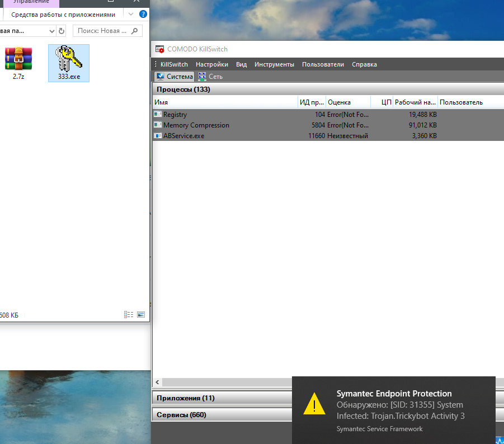The image size is (504, 444).
Task: Switch Explorer to details list view
Action: [129, 314]
